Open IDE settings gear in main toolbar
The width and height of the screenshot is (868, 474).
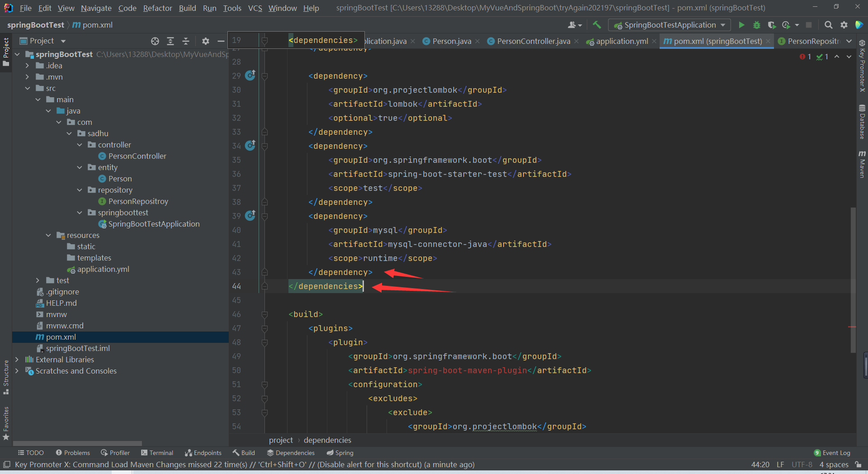(x=844, y=25)
